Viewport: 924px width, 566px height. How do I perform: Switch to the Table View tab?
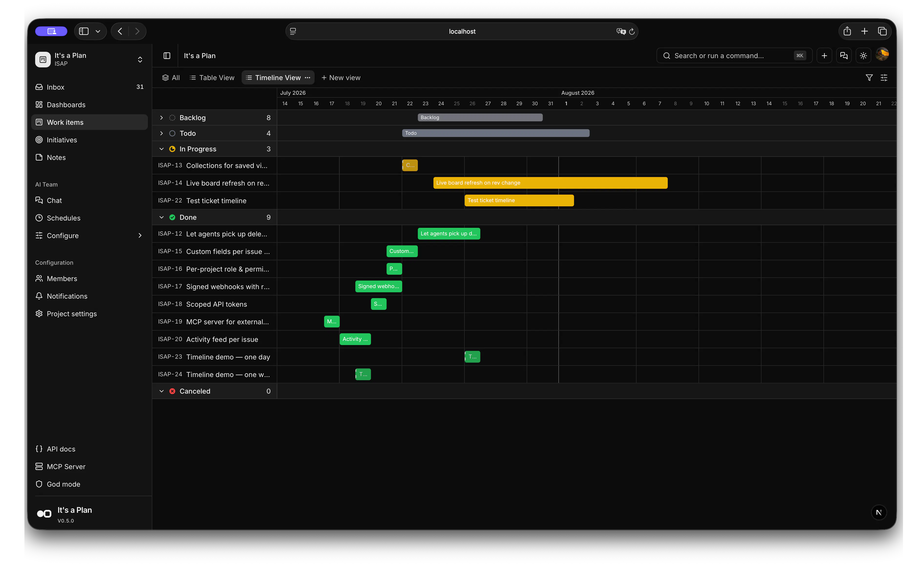click(x=212, y=78)
